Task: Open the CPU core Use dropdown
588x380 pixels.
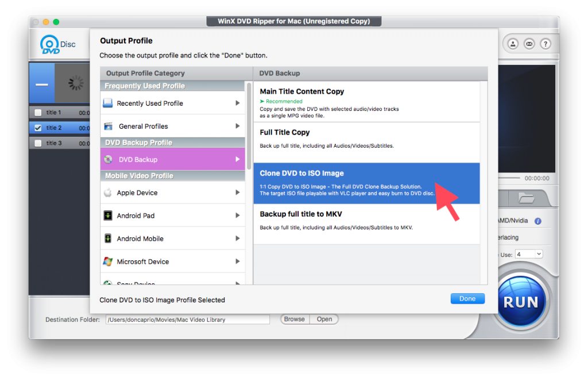Action: (x=529, y=254)
